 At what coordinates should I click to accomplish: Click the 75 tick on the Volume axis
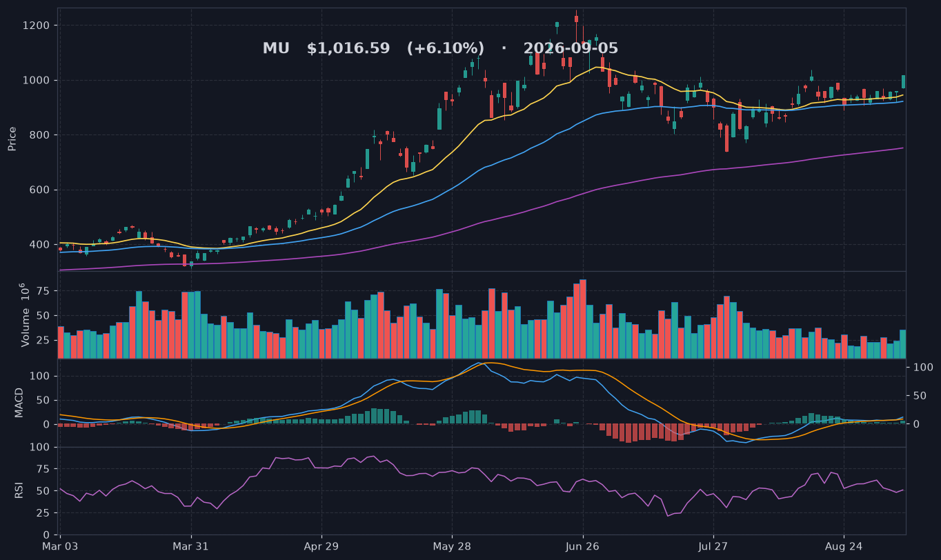[44, 292]
